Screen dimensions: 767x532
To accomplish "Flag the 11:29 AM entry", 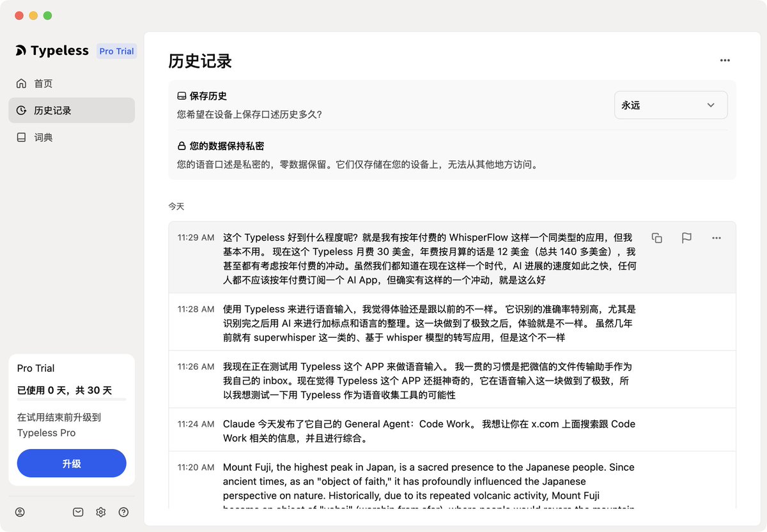I will 686,238.
